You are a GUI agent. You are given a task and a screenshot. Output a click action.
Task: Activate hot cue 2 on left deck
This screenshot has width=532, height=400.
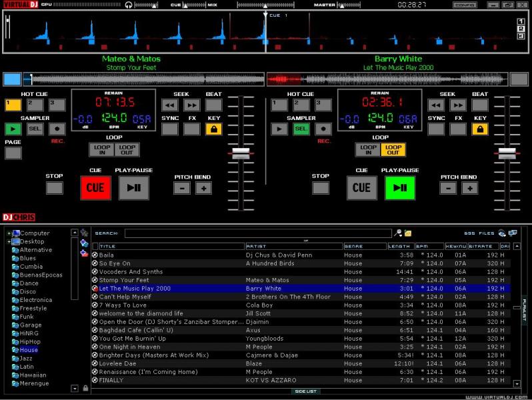35,105
